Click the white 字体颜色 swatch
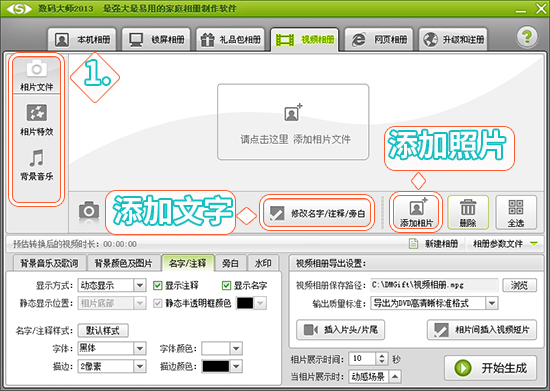Image resolution: width=550 pixels, height=391 pixels. point(215,348)
